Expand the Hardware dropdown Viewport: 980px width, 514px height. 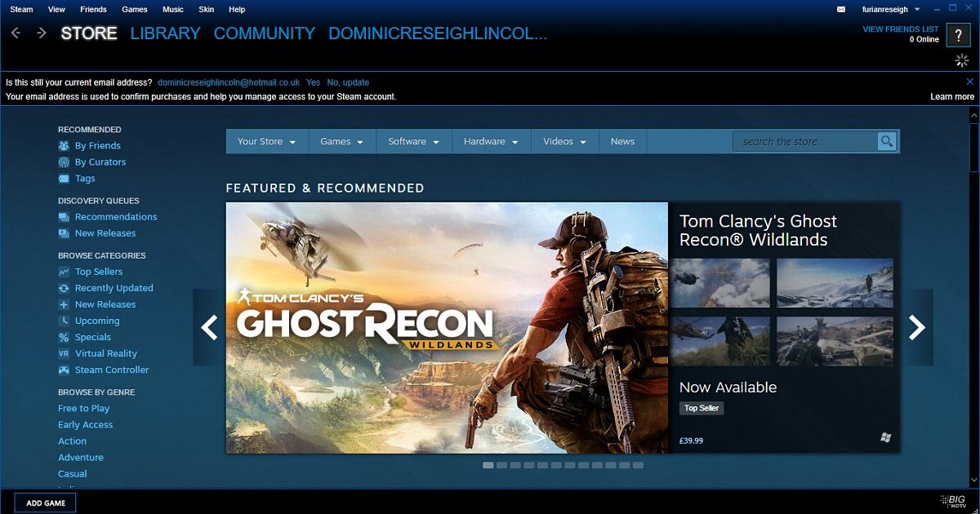490,142
